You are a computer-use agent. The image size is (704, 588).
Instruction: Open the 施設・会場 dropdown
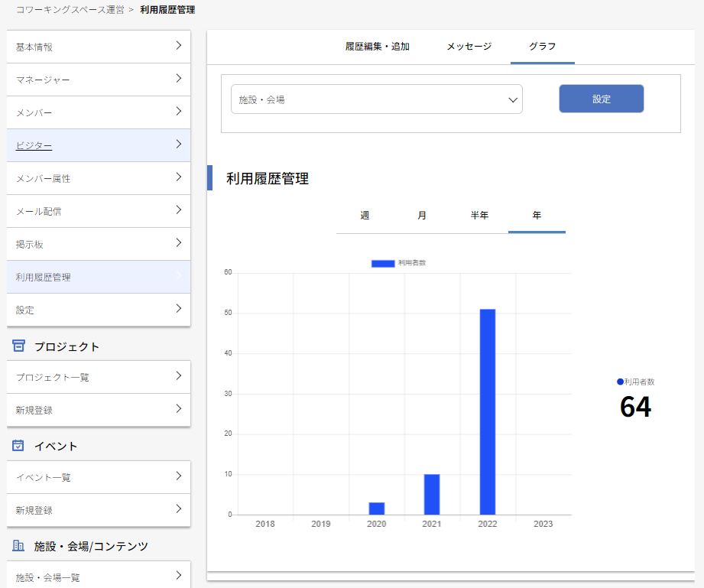pos(377,99)
